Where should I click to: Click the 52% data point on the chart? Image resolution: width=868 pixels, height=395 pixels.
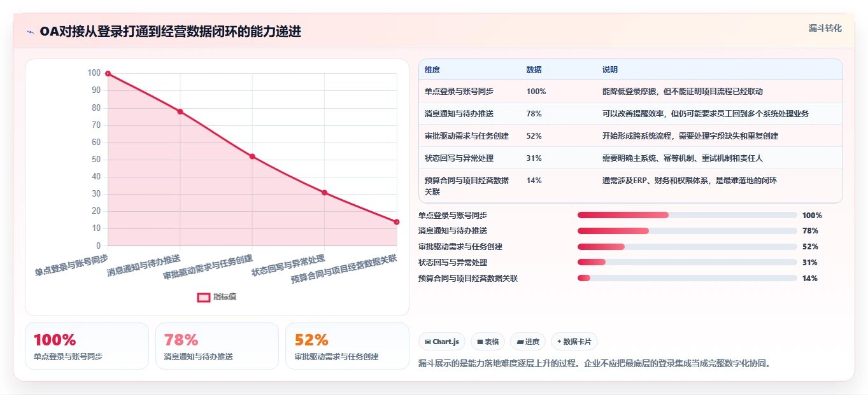(x=252, y=156)
